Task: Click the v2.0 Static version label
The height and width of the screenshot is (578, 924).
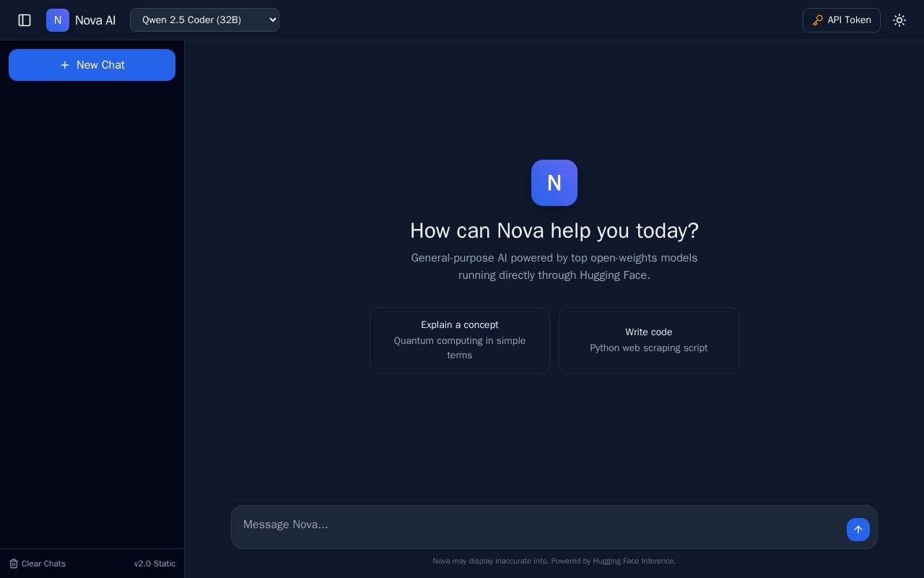Action: click(154, 564)
